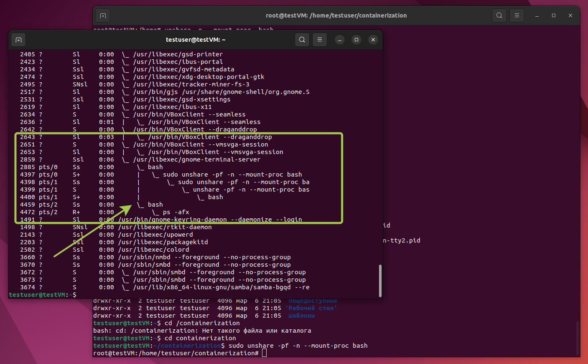Click PID 4398 sudo unshare line

(165, 182)
